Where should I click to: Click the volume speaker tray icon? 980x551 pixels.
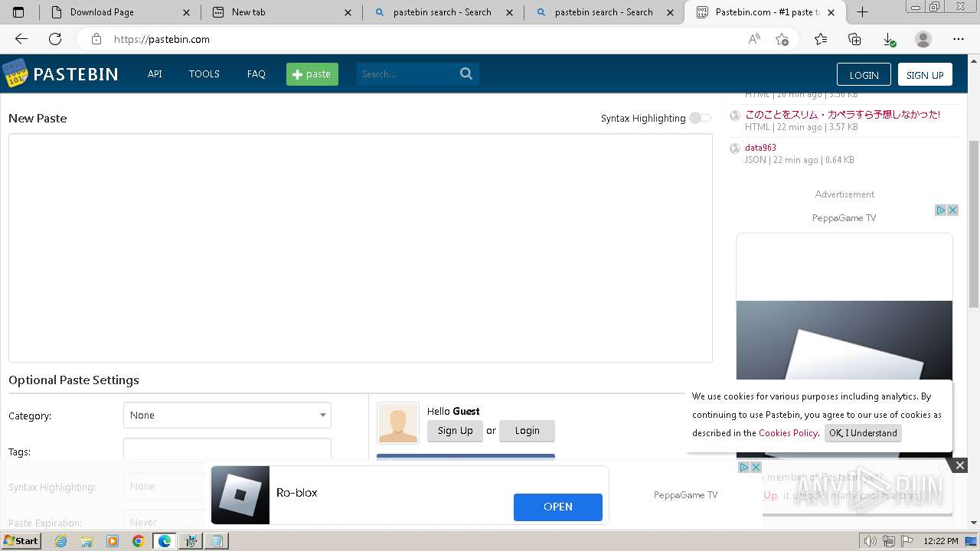click(x=870, y=541)
